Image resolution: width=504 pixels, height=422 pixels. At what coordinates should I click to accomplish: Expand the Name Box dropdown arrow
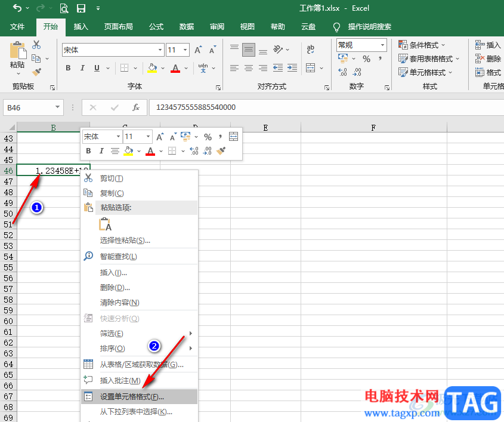[57, 107]
